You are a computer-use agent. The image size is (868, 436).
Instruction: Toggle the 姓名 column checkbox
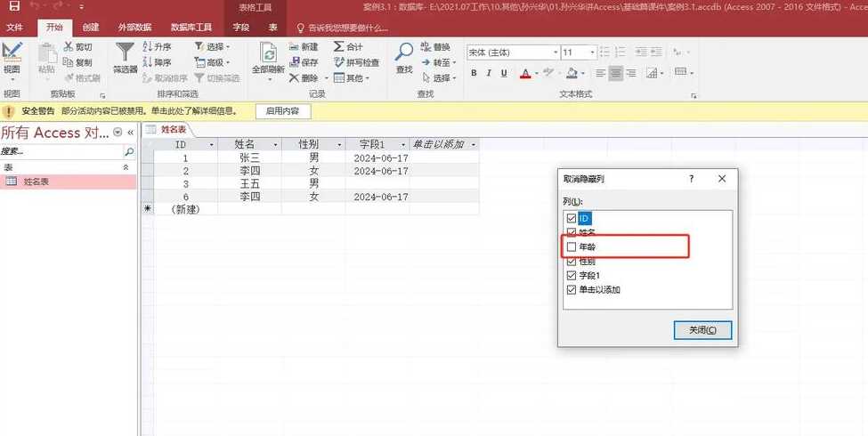(x=572, y=232)
